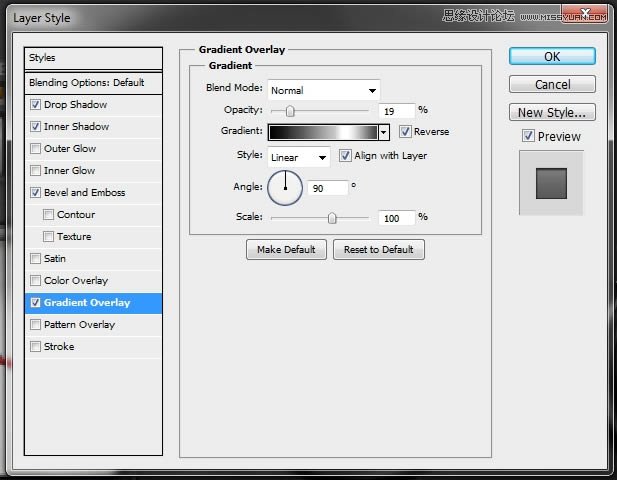This screenshot has width=617, height=480.
Task: Click the Make Default button
Action: click(286, 249)
